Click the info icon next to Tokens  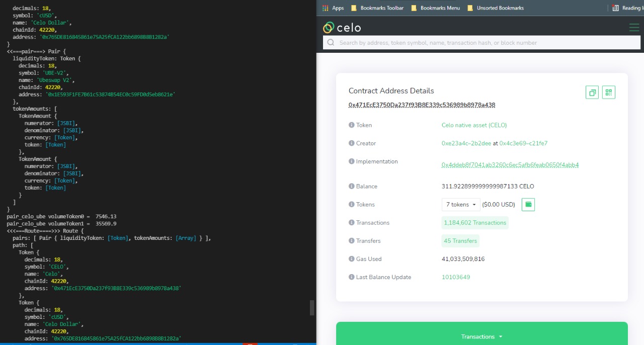351,204
